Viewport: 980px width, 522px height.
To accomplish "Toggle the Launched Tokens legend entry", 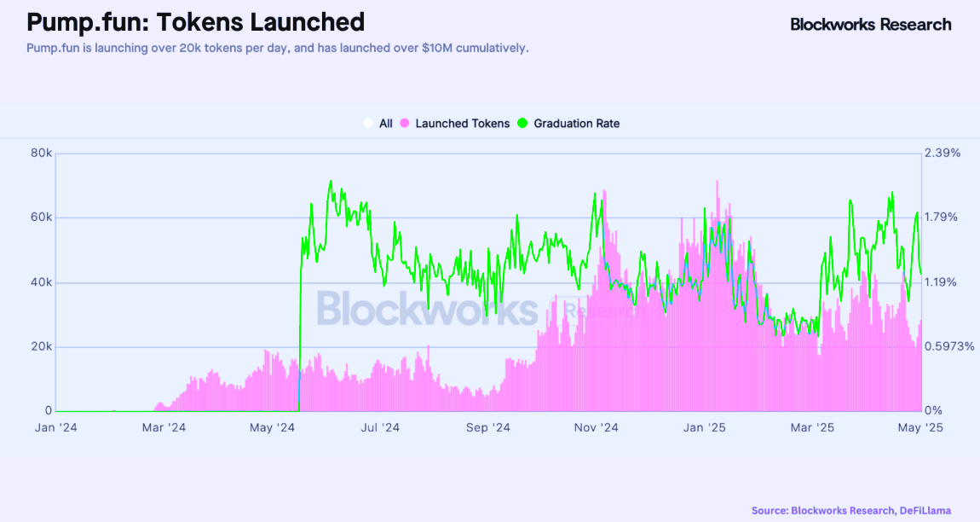I will [455, 124].
